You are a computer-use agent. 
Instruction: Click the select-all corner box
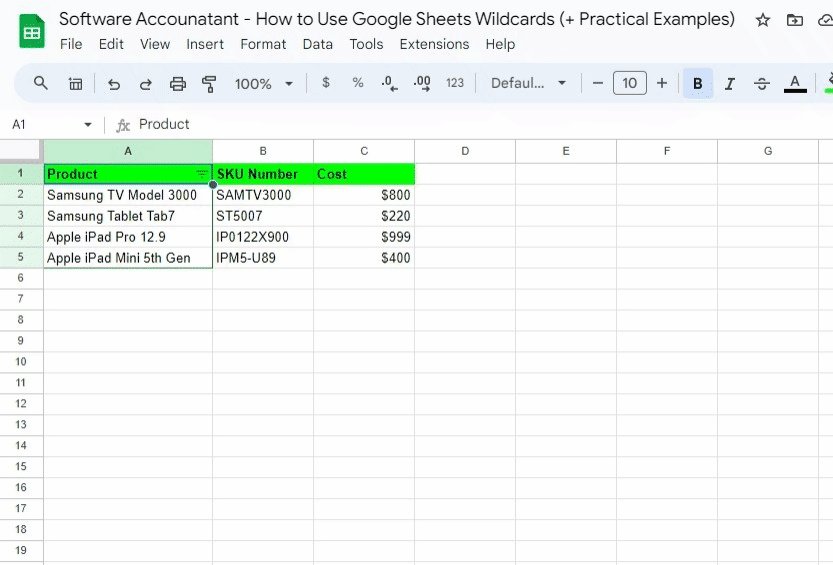21,151
